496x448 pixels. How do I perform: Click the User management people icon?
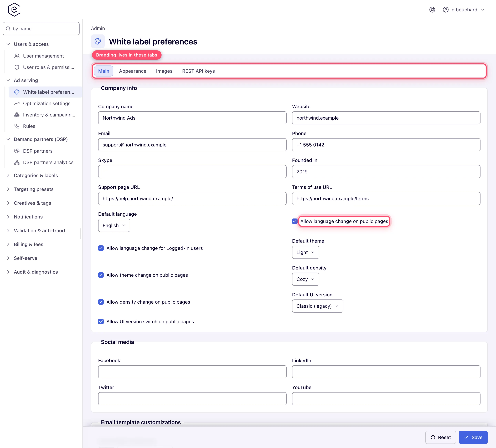pyautogui.click(x=17, y=56)
